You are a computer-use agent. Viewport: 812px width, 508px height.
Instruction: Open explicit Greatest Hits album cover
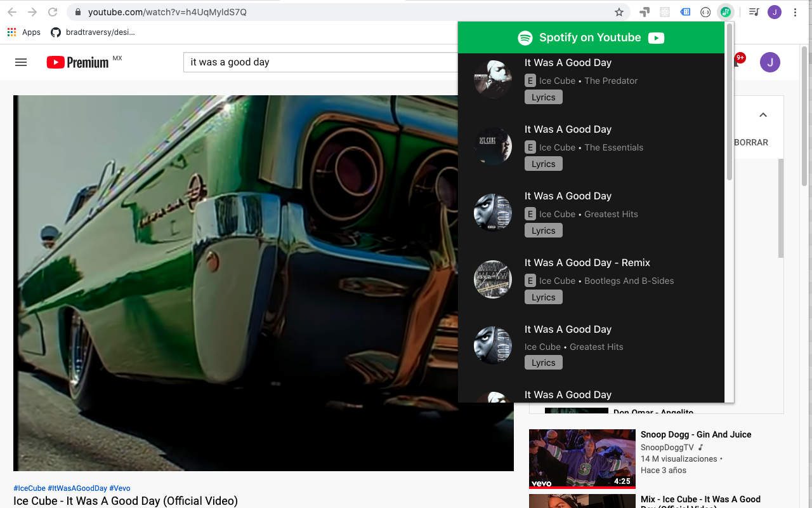(x=493, y=213)
